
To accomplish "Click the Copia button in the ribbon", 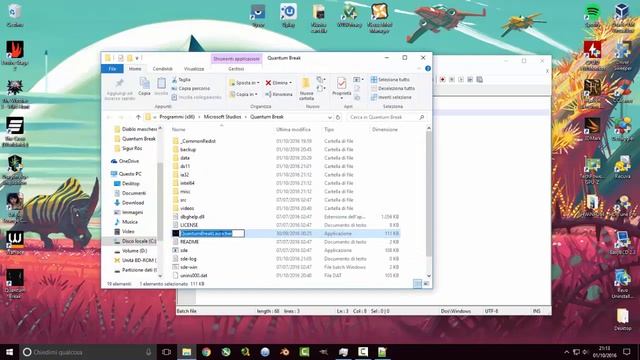I will coord(144,87).
